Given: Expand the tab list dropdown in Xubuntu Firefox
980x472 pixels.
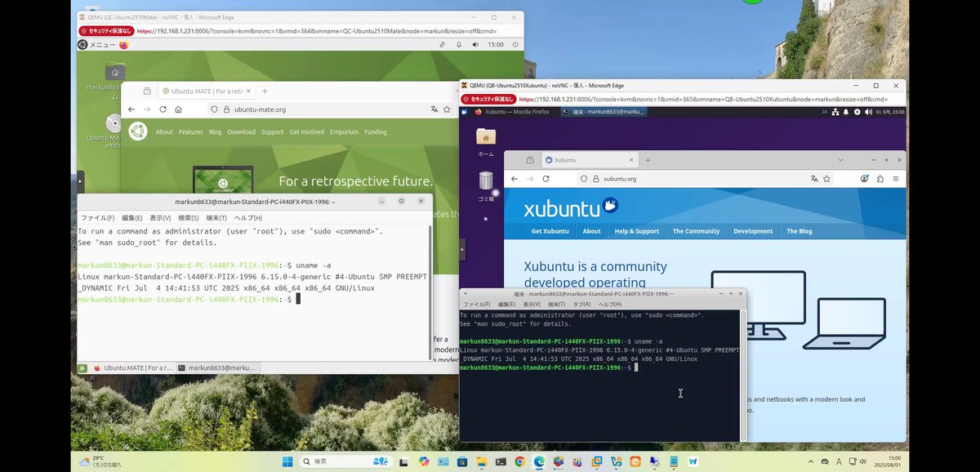Looking at the screenshot, I should pos(840,159).
